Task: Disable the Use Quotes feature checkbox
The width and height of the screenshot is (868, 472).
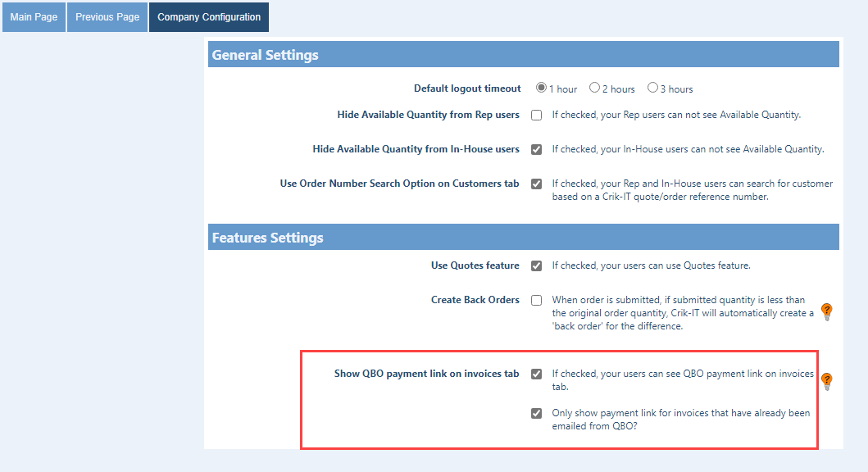Action: pyautogui.click(x=536, y=266)
